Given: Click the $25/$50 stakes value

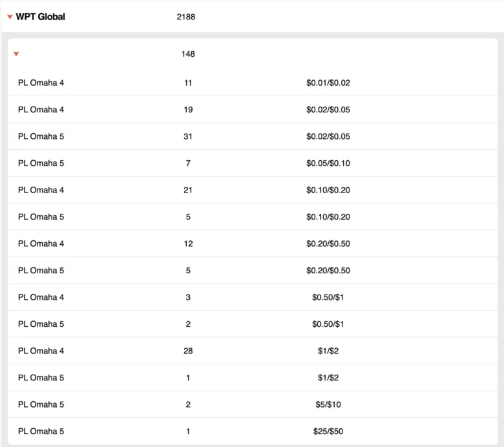Looking at the screenshot, I should 328,431.
